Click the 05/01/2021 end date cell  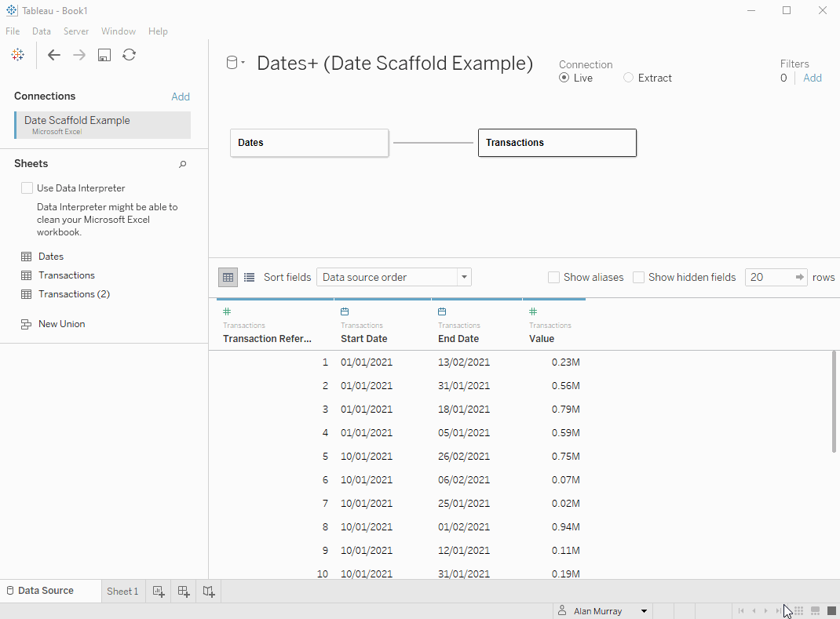point(464,432)
